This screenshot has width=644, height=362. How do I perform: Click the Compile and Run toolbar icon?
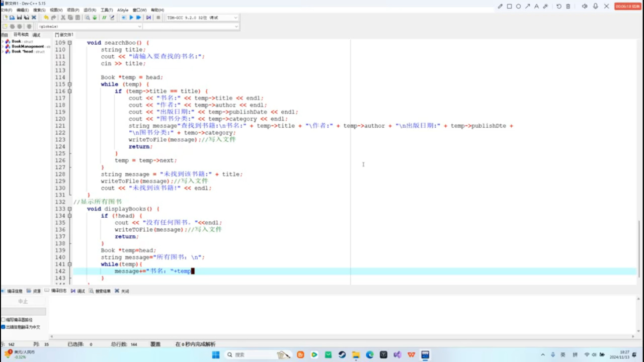(x=139, y=18)
